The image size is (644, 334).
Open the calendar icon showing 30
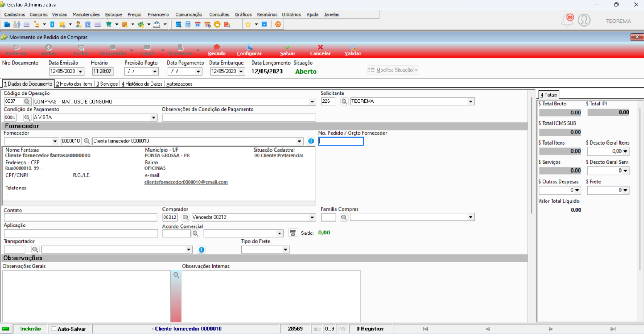coord(197,24)
